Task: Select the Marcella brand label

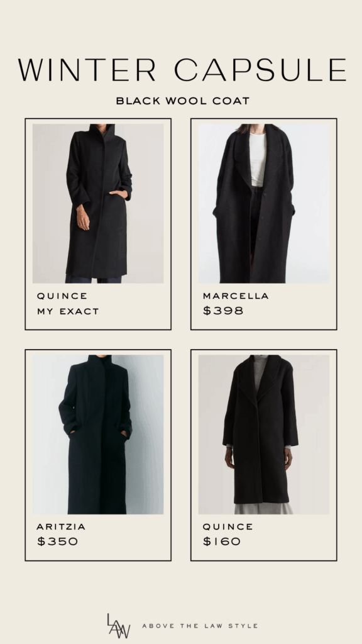Action: click(236, 296)
